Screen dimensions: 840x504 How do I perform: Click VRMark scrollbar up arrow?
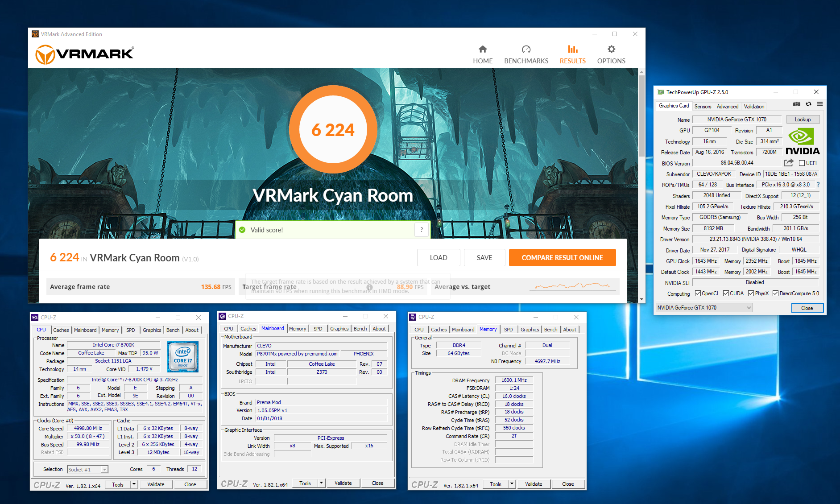(641, 71)
